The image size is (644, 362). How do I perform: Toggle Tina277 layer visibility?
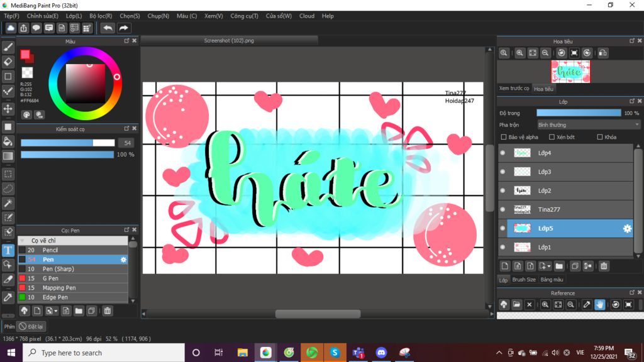[x=502, y=209]
